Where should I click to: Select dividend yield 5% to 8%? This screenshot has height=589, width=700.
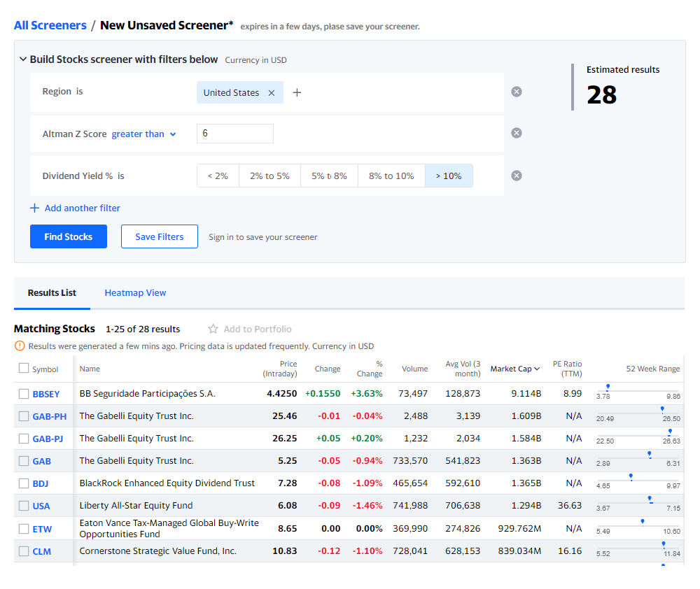point(330,176)
